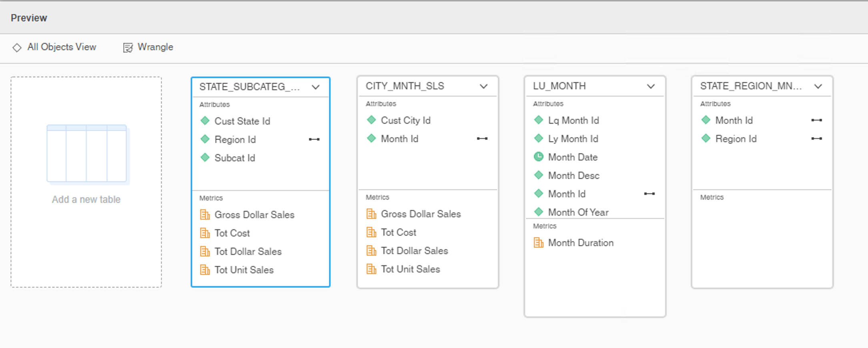Expand the CITY_MNTH_SLS table dropdown chevron

click(484, 86)
